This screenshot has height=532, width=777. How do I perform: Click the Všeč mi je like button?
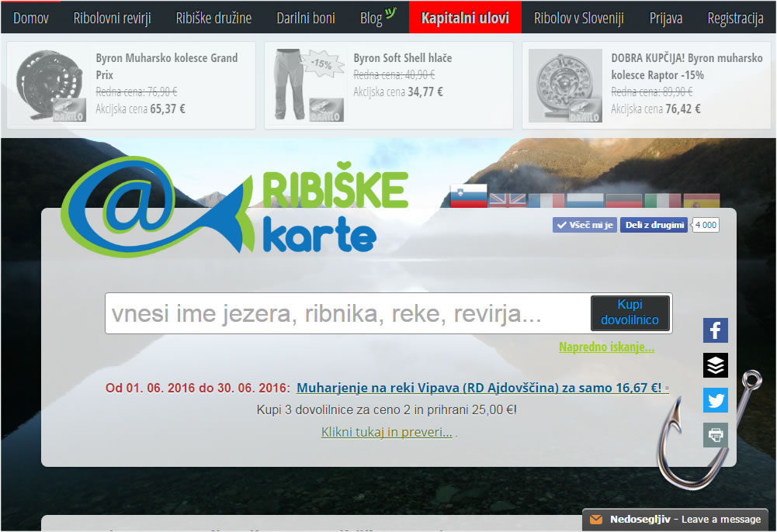click(584, 225)
